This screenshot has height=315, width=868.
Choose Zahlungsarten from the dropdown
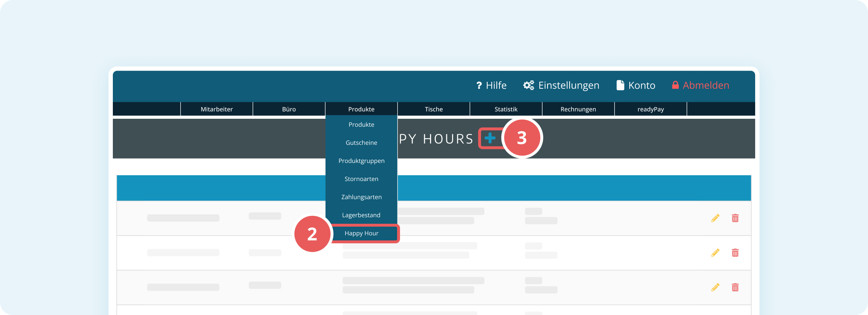[361, 197]
